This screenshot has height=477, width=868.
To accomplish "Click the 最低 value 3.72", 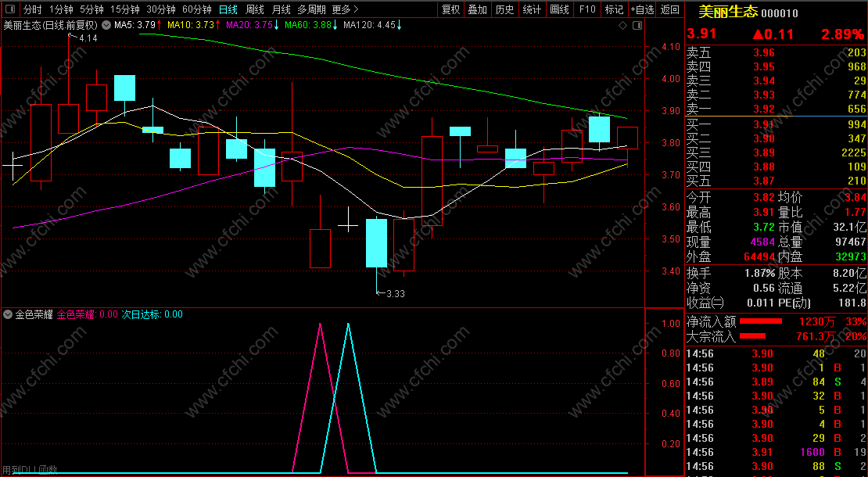I will [764, 228].
